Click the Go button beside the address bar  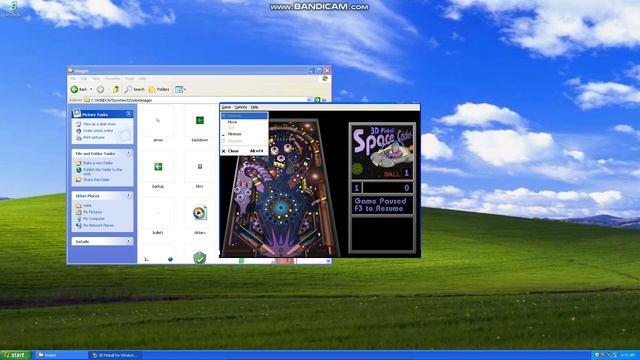pos(320,100)
